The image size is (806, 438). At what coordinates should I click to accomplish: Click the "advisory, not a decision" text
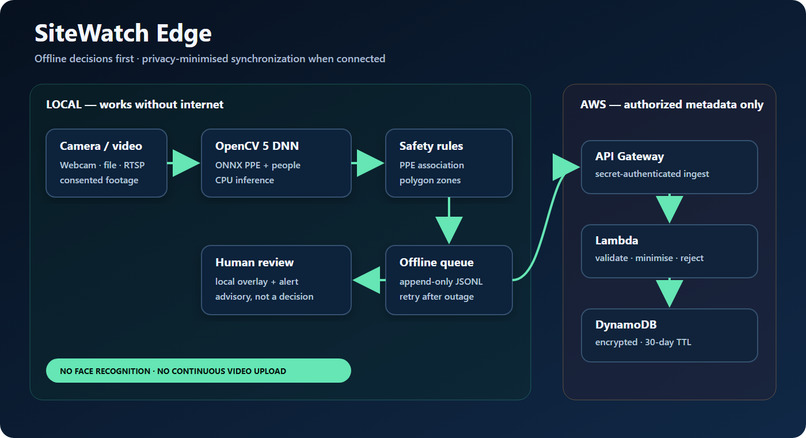(x=264, y=297)
